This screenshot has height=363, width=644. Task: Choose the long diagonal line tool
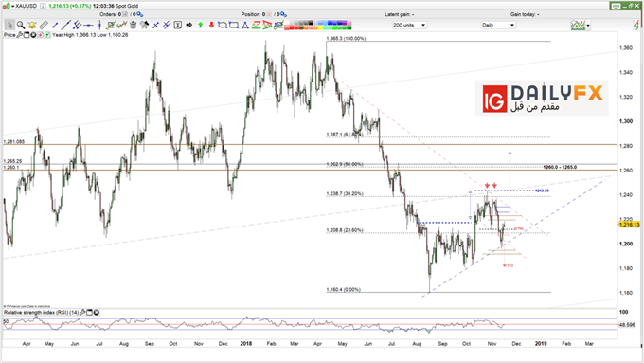(x=66, y=25)
